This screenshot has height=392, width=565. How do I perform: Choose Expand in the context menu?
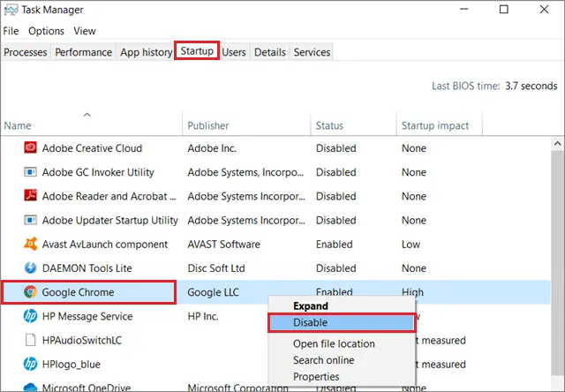(311, 305)
